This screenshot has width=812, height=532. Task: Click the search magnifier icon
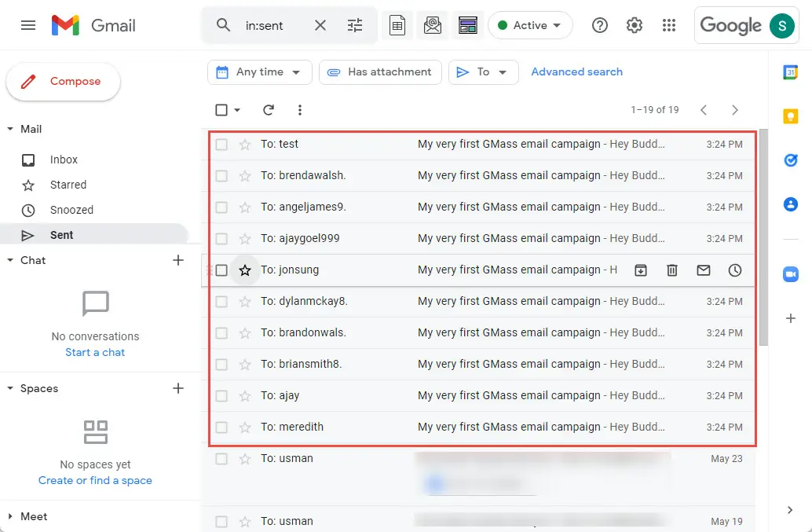click(223, 25)
